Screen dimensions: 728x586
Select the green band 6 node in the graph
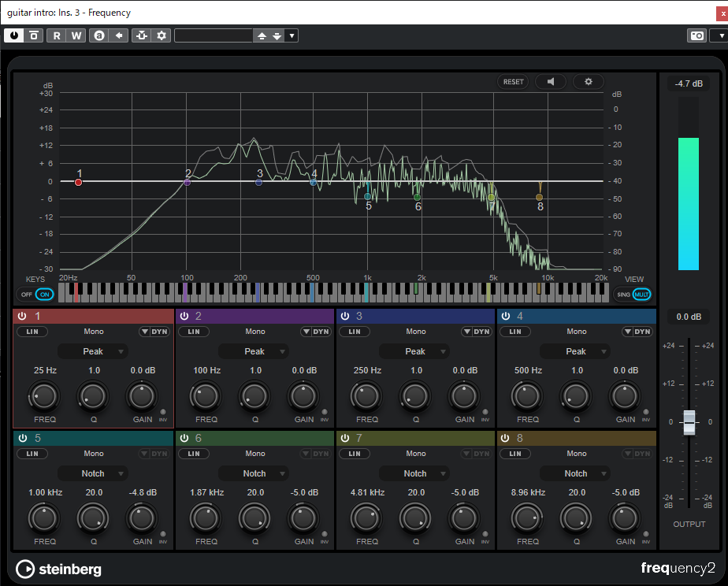coord(417,197)
